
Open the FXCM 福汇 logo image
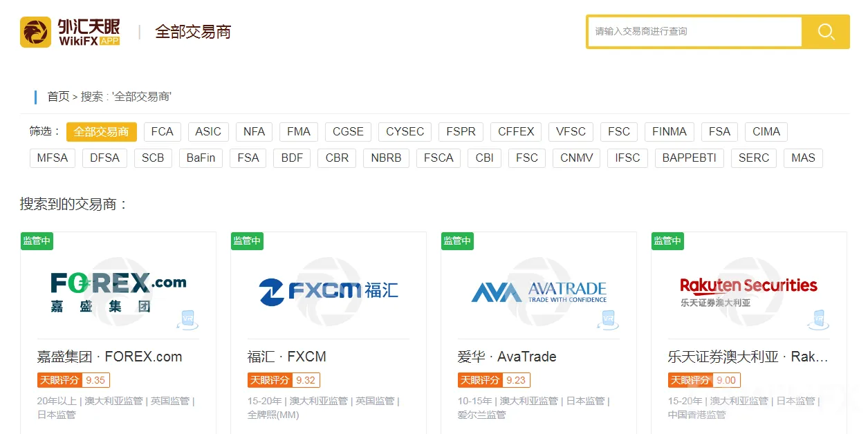coord(329,292)
